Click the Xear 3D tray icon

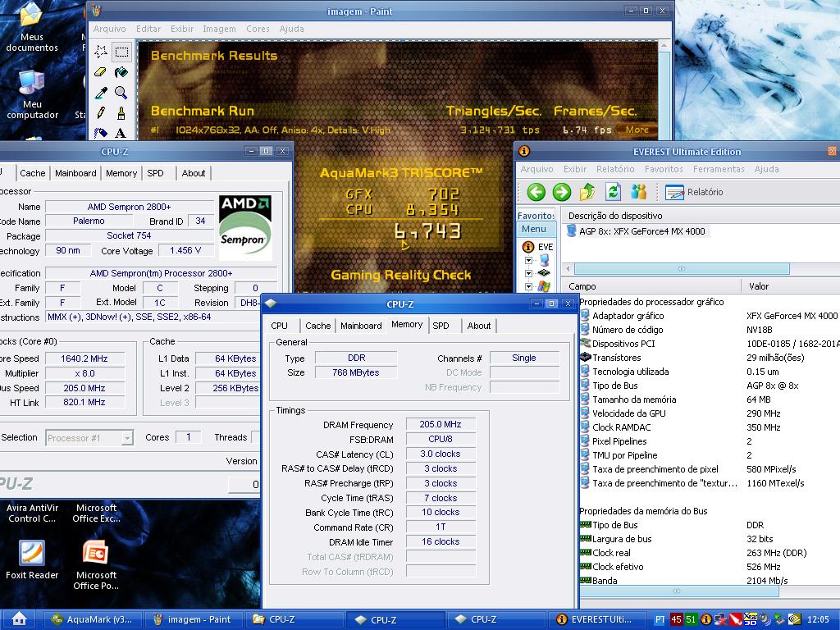pyautogui.click(x=751, y=619)
